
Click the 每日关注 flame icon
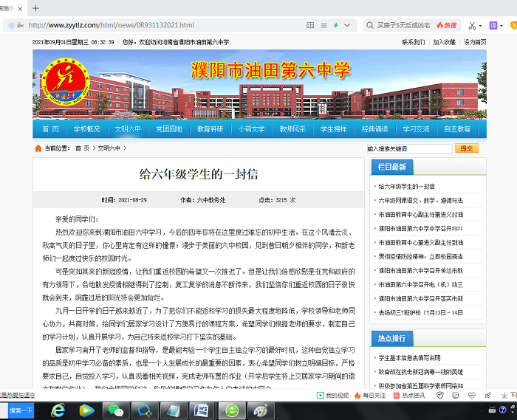(369, 396)
